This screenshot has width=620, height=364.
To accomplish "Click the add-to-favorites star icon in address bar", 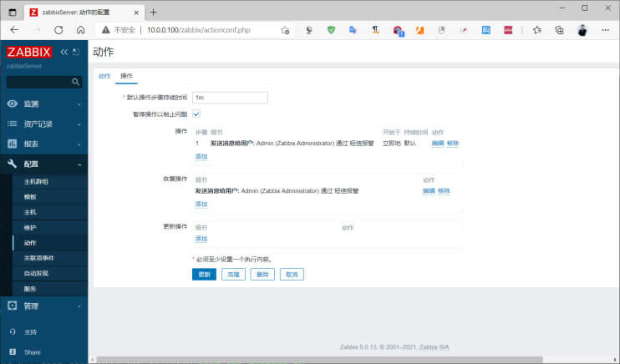I will [x=285, y=30].
